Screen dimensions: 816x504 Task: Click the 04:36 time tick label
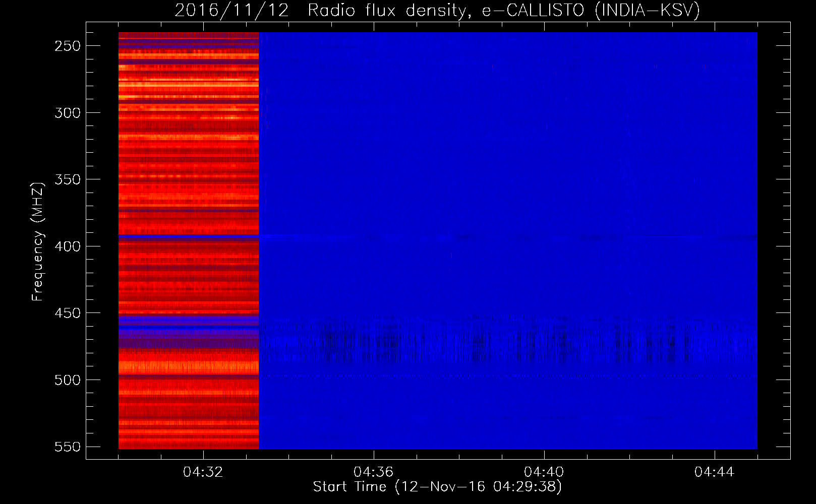(x=374, y=472)
